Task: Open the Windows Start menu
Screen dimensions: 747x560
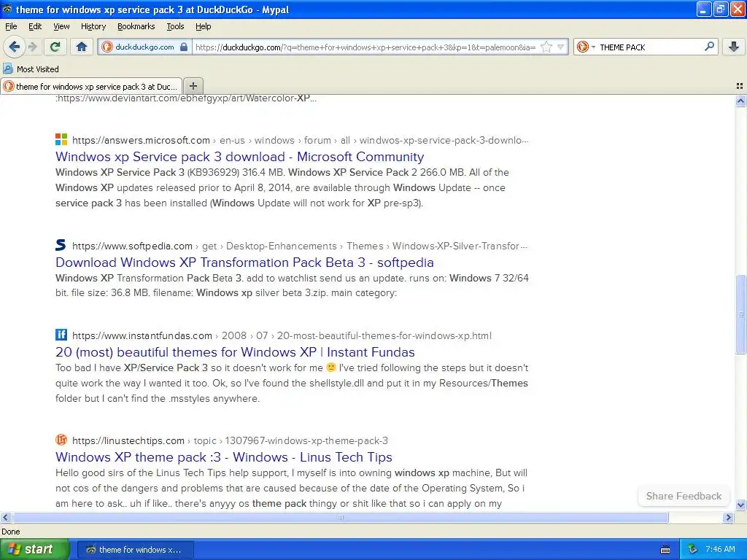Action: pos(34,550)
